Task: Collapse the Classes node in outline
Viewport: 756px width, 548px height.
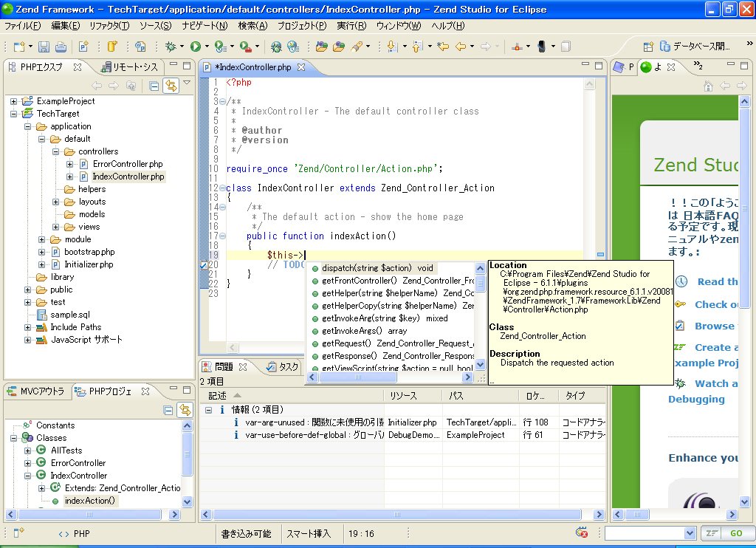Action: tap(13, 438)
